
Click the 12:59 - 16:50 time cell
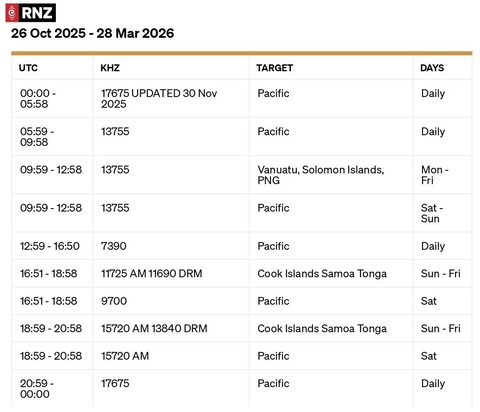tap(52, 246)
